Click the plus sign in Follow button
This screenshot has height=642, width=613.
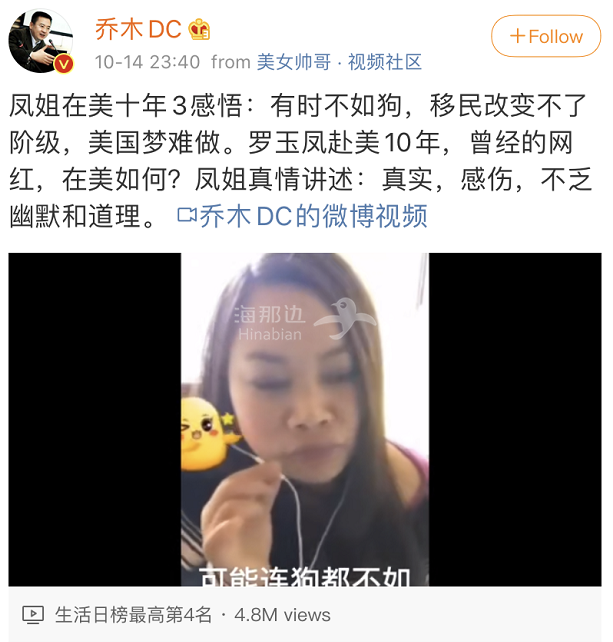(x=517, y=36)
